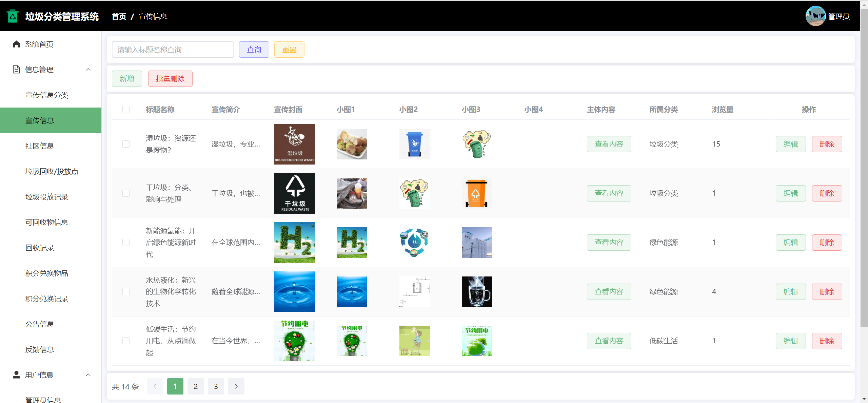Go to next page arrow in pagination
Screen dimensions: 868x403
click(x=236, y=386)
